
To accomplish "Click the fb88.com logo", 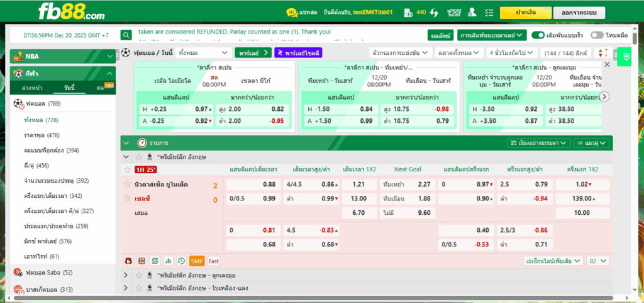I will pos(72,11).
